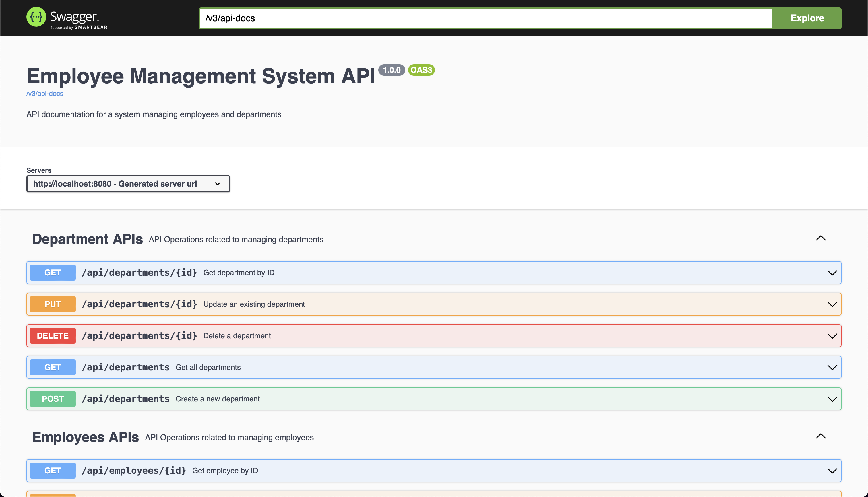
Task: Click 'API Operations related to managing employees' text
Action: point(229,438)
